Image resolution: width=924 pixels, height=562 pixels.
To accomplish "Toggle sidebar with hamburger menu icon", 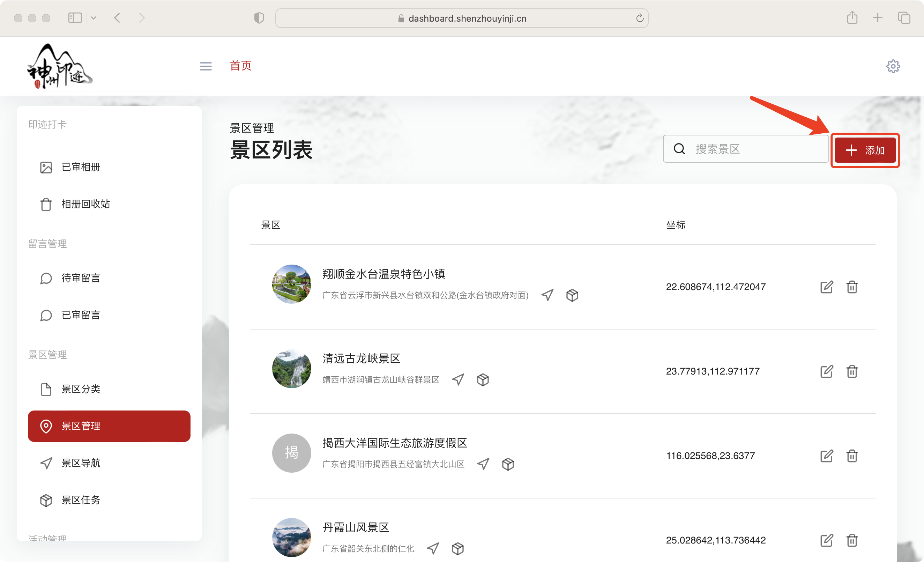I will click(x=206, y=66).
